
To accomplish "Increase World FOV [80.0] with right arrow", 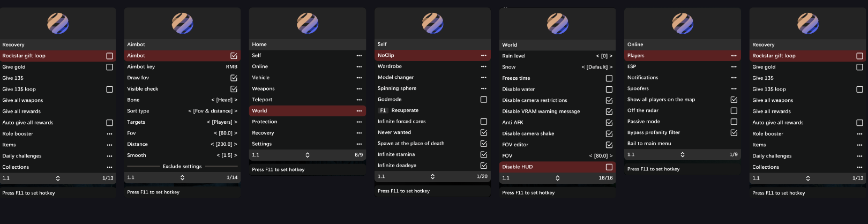I will 610,156.
